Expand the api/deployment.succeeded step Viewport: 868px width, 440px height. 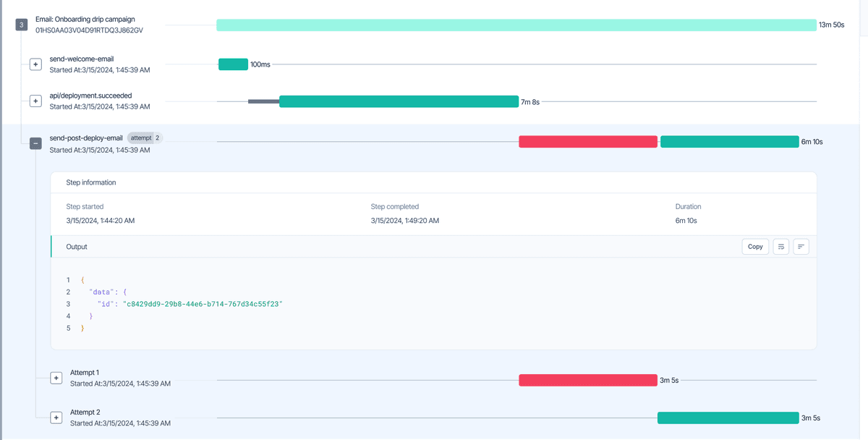[35, 101]
